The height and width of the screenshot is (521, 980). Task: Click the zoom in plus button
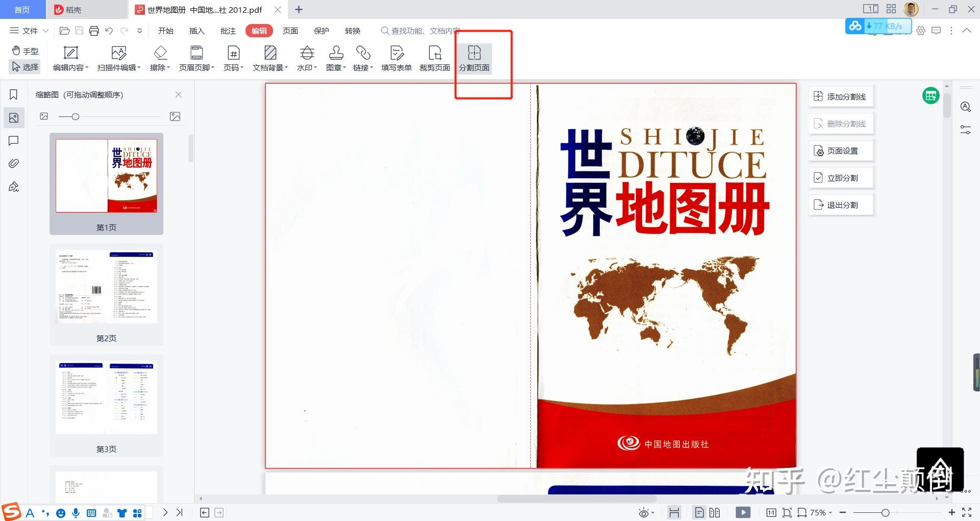coord(952,512)
